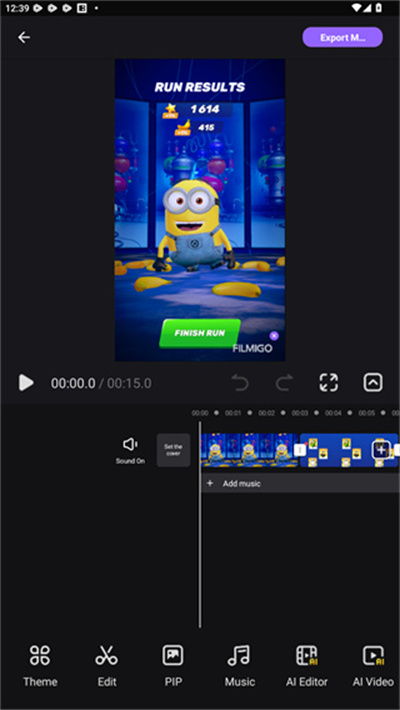Open fullscreen preview
Image resolution: width=400 pixels, height=710 pixels.
coord(329,383)
